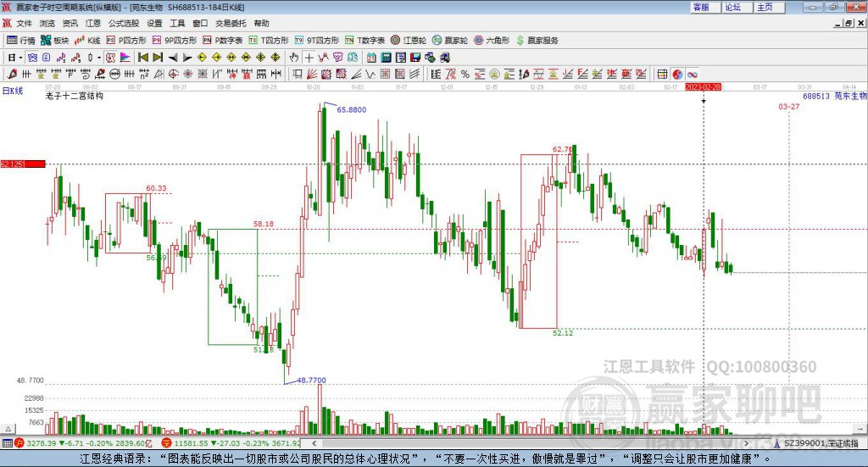This screenshot has height=467, width=868.
Task: Open the 公式选股 menu
Action: (124, 23)
